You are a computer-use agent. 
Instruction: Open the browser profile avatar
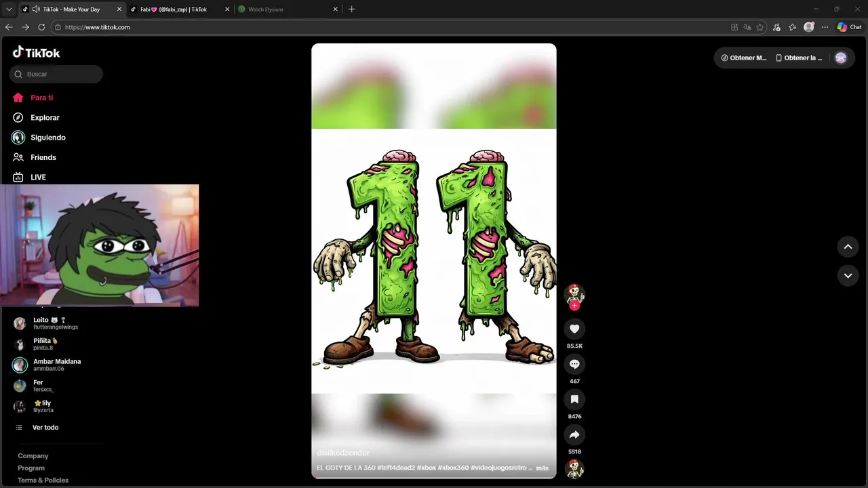click(809, 27)
